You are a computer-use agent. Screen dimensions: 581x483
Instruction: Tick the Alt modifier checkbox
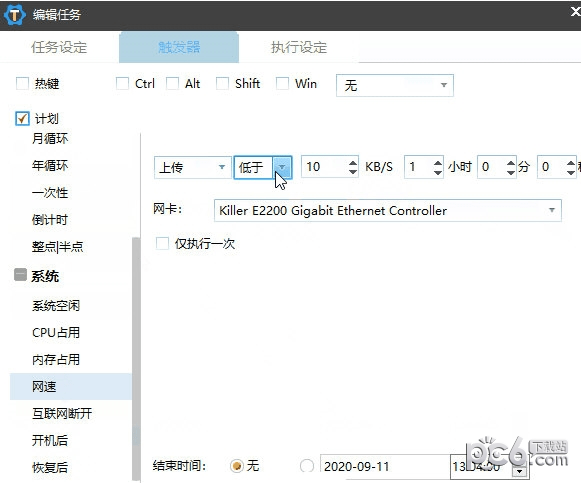coord(172,83)
